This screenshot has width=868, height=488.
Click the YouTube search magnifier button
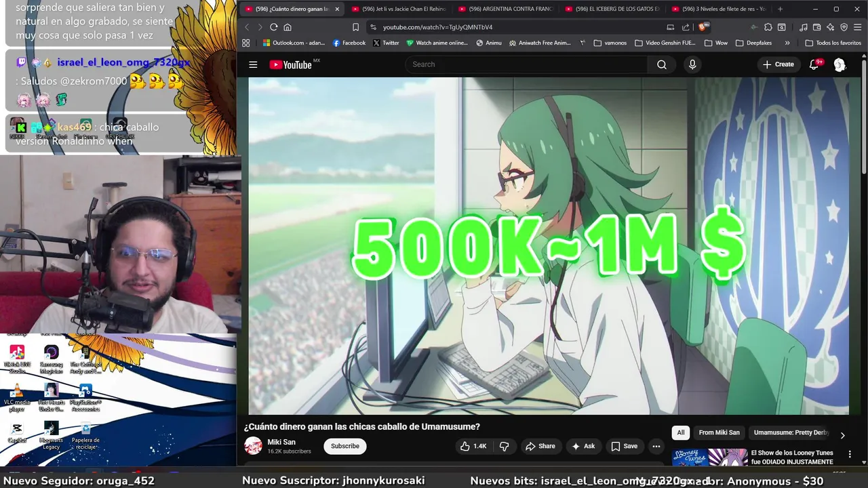coord(662,64)
